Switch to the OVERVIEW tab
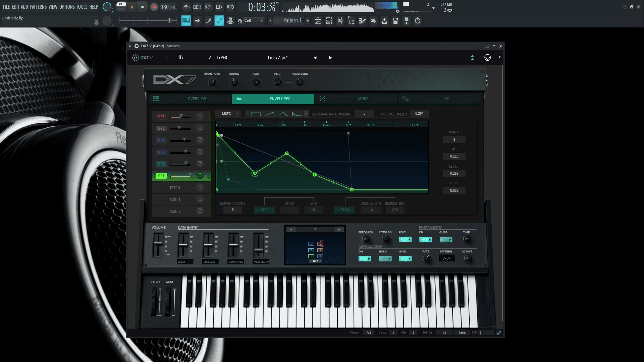 pyautogui.click(x=191, y=99)
